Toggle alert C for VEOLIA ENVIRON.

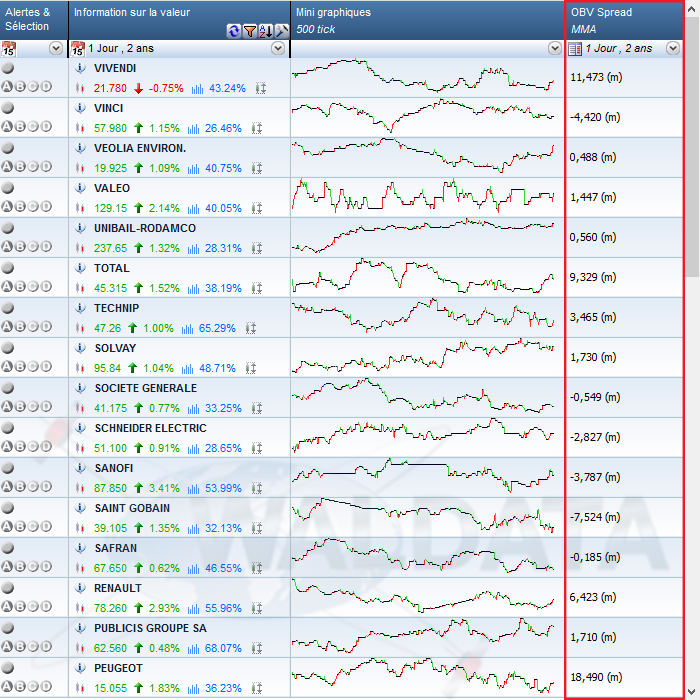pos(33,166)
